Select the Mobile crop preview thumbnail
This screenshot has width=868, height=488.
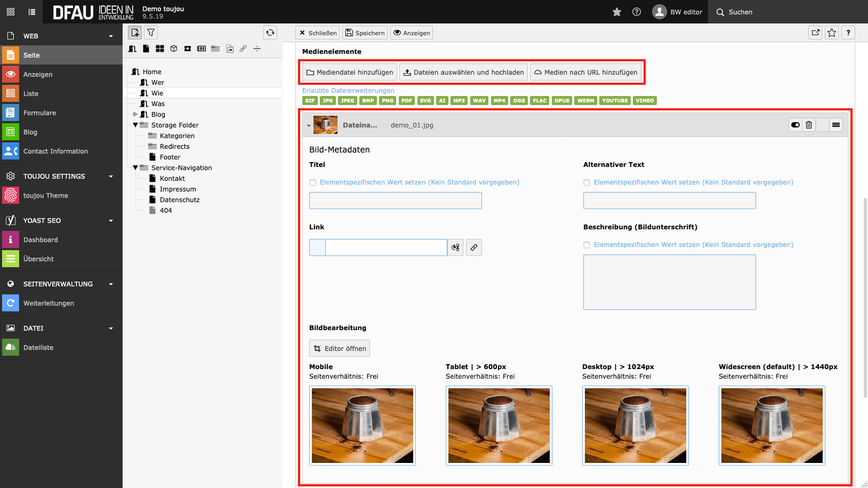(x=362, y=426)
